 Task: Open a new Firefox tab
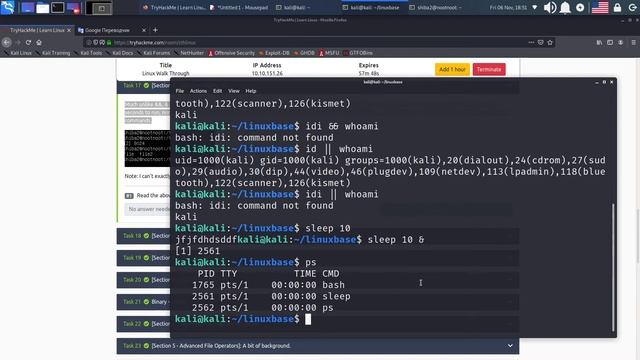click(x=155, y=30)
